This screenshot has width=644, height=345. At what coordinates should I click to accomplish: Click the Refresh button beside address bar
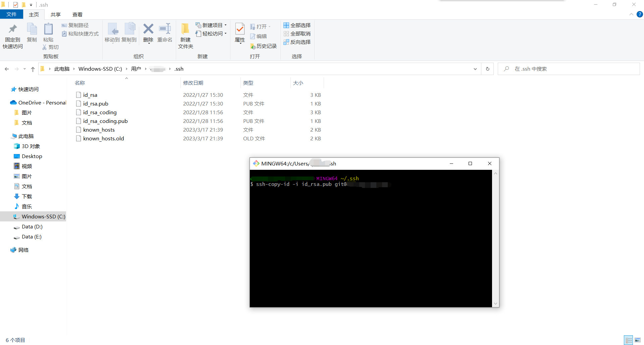point(487,69)
